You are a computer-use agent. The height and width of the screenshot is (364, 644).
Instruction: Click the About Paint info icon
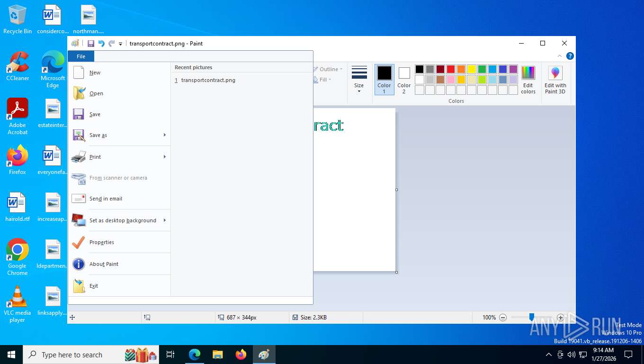79,264
